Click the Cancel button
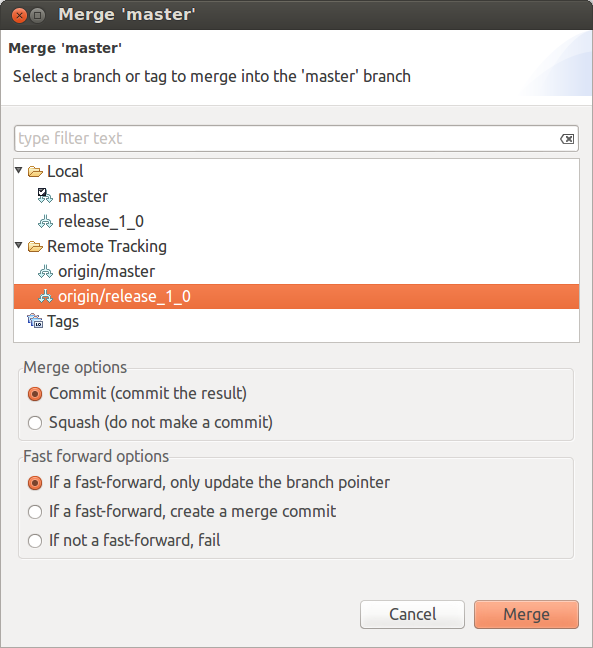The width and height of the screenshot is (593, 648). pos(412,615)
